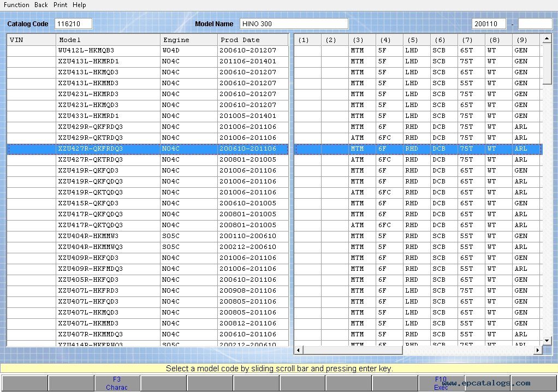This screenshot has width=558, height=392.
Task: Click the (9) column header
Action: (526, 40)
